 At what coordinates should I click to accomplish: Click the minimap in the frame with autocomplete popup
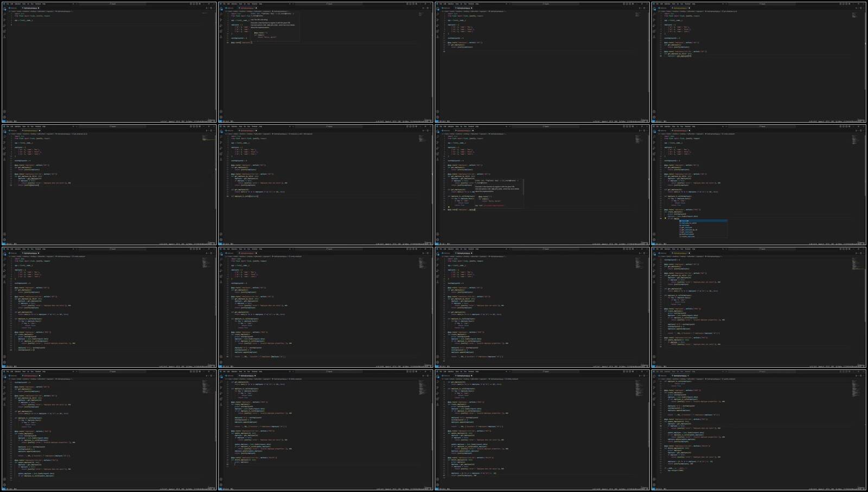(855, 139)
